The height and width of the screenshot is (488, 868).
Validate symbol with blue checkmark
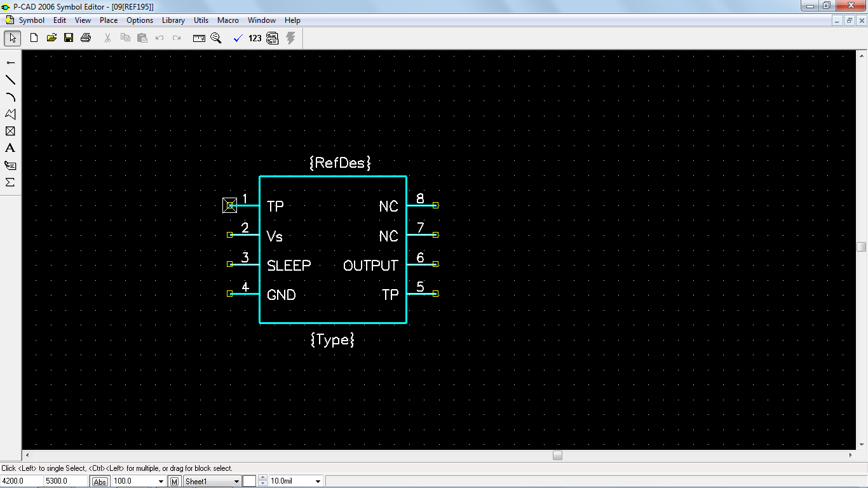tap(238, 38)
